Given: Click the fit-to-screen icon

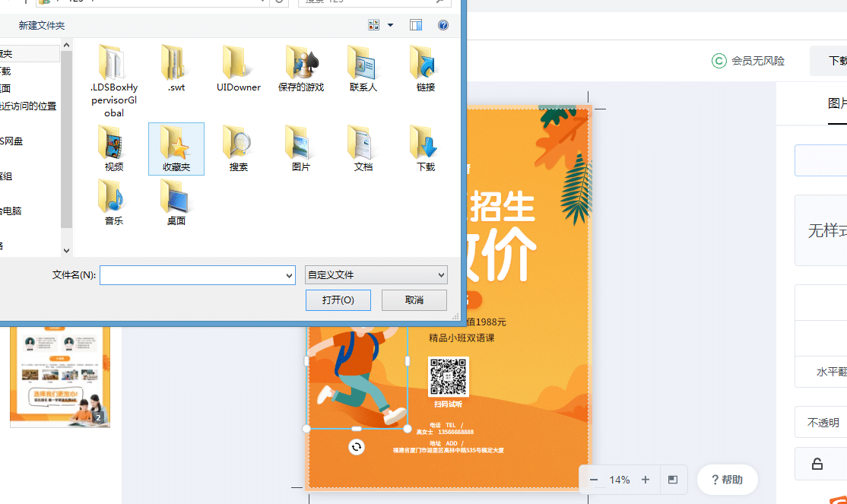Looking at the screenshot, I should tap(673, 480).
